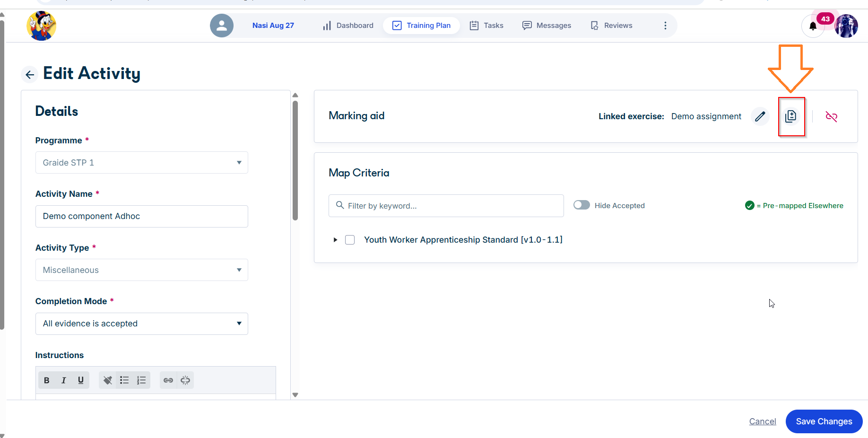Toggle underline formatting in Instructions toolbar
Screen dimensions: 868x438
(81, 380)
